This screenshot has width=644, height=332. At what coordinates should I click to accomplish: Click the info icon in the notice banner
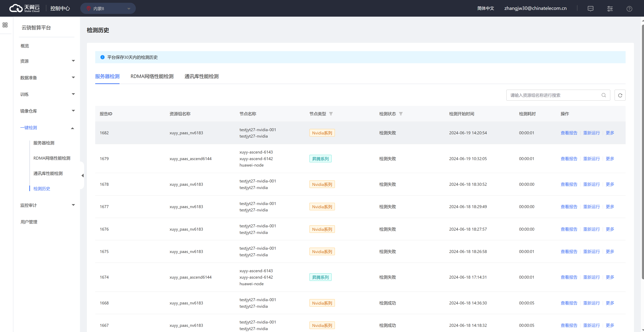(103, 57)
